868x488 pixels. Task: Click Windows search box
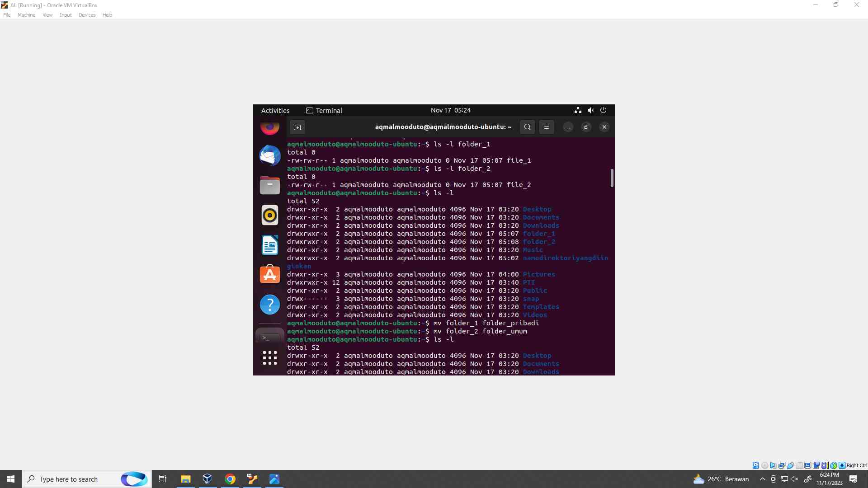[87, 479]
